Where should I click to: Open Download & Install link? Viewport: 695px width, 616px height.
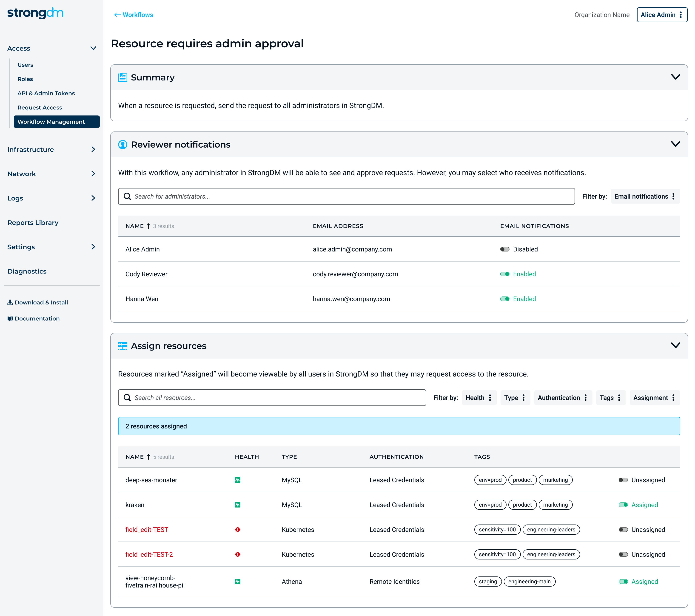(x=38, y=302)
